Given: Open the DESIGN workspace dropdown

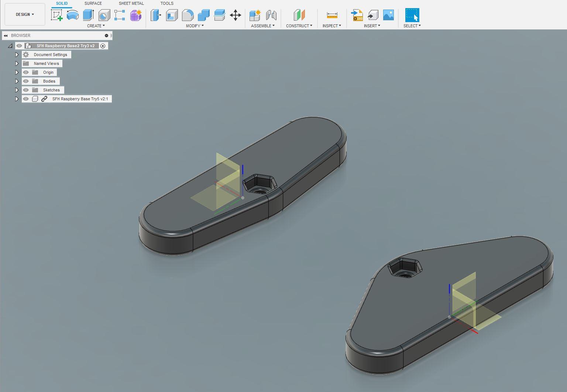Looking at the screenshot, I should pyautogui.click(x=25, y=14).
